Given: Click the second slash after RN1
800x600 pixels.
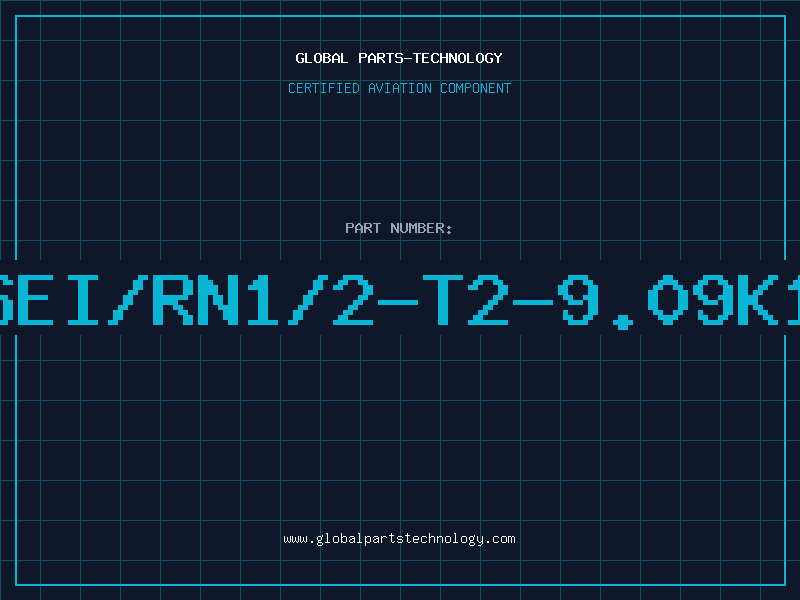Looking at the screenshot, I should coord(308,299).
